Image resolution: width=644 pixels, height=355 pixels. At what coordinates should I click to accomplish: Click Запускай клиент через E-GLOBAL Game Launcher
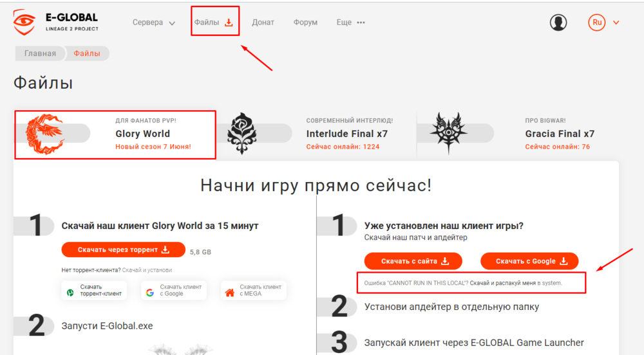pyautogui.click(x=474, y=343)
